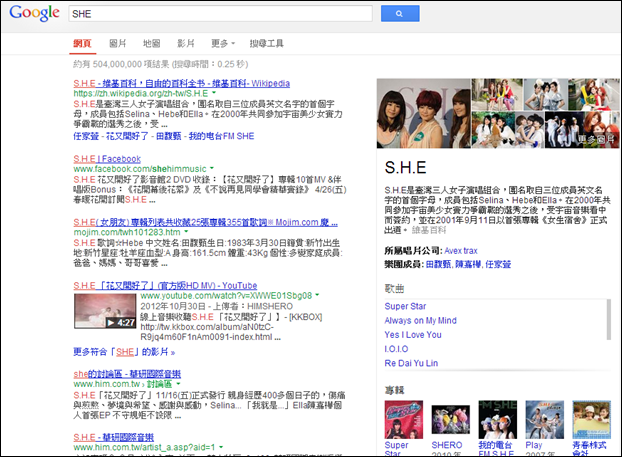Open the 田馥甄 sitelink under Wikipedia result

[169, 136]
